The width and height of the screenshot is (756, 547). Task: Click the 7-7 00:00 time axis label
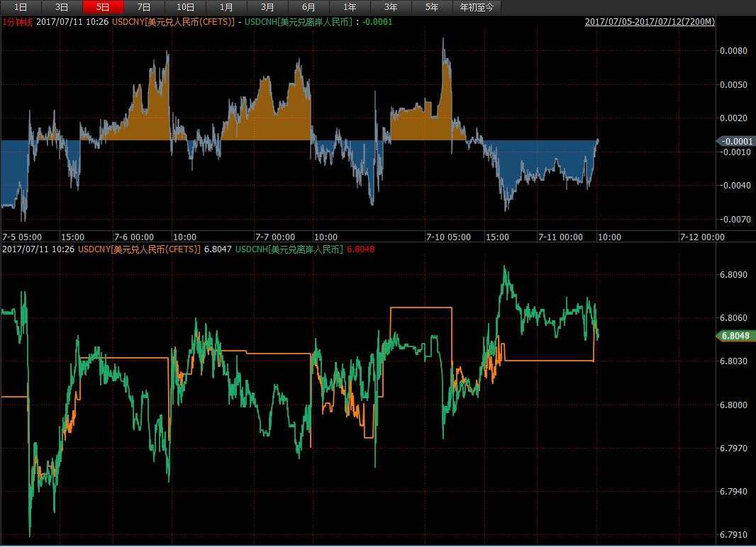click(275, 237)
